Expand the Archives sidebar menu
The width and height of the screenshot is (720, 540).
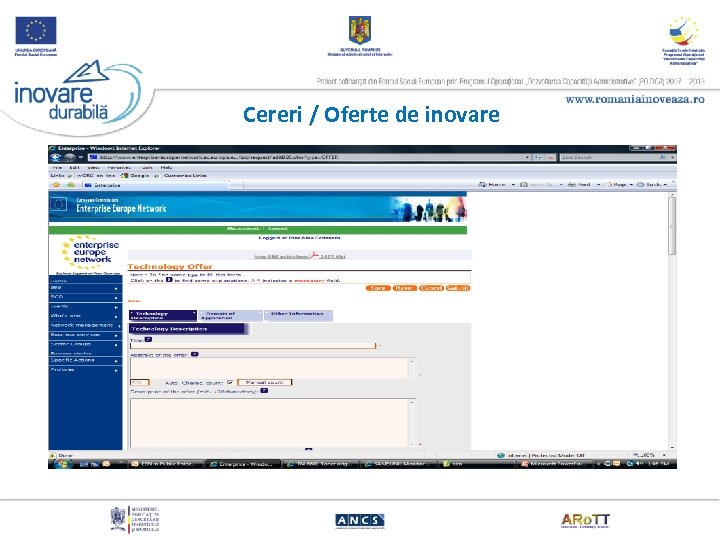point(85,370)
